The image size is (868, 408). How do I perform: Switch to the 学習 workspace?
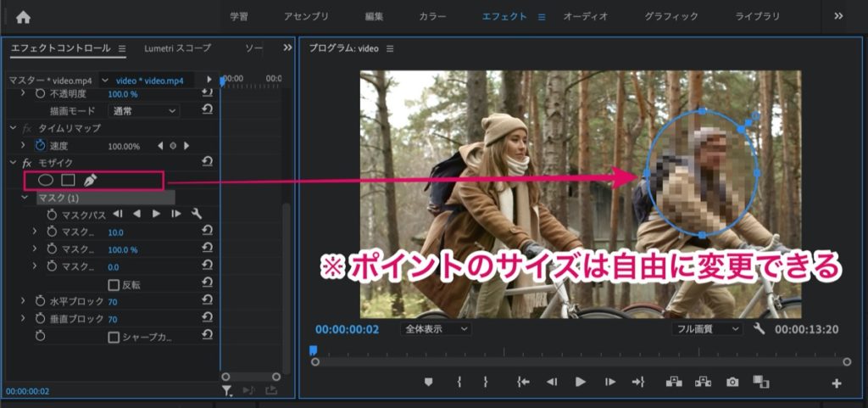pos(239,16)
